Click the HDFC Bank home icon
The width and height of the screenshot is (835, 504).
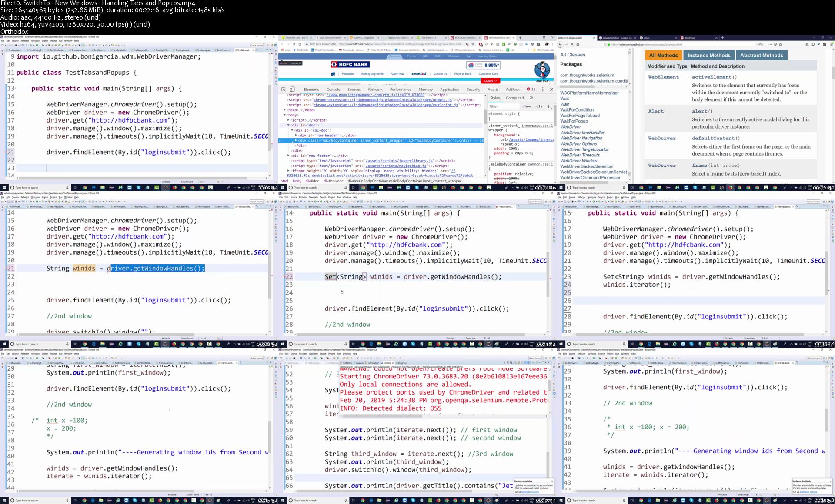coord(333,74)
